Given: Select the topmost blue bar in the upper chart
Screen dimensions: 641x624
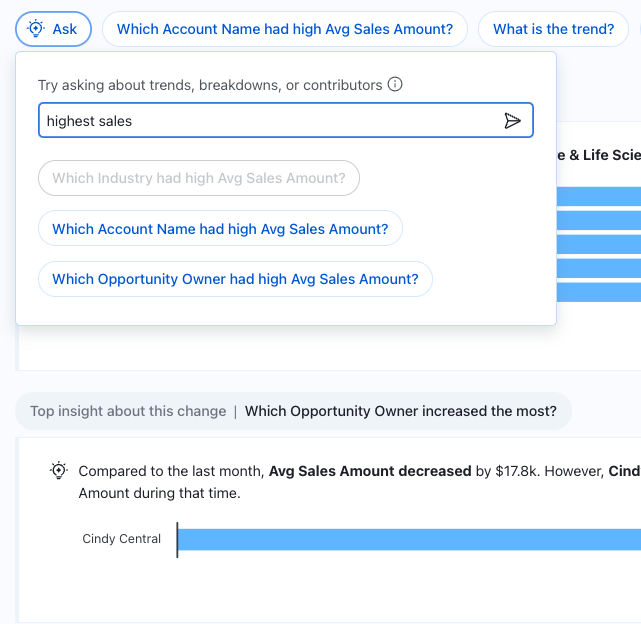Looking at the screenshot, I should (x=598, y=196).
